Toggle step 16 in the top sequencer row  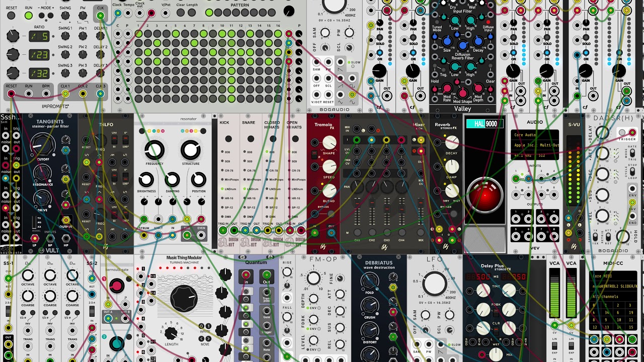(x=278, y=34)
